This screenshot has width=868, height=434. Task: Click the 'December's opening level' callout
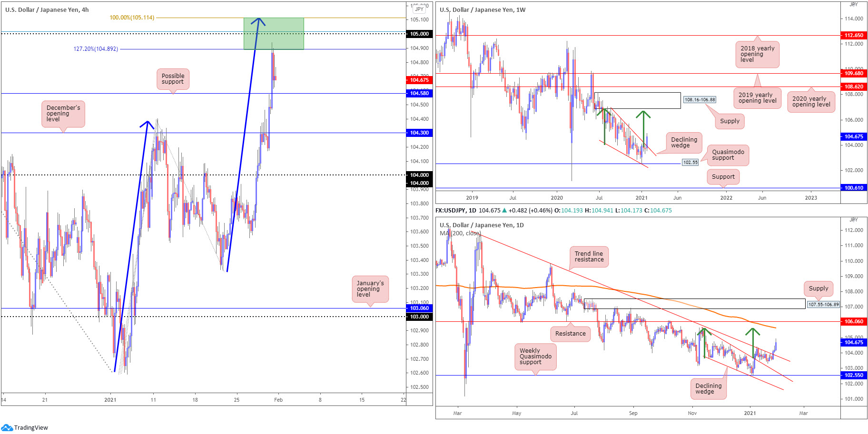click(63, 114)
